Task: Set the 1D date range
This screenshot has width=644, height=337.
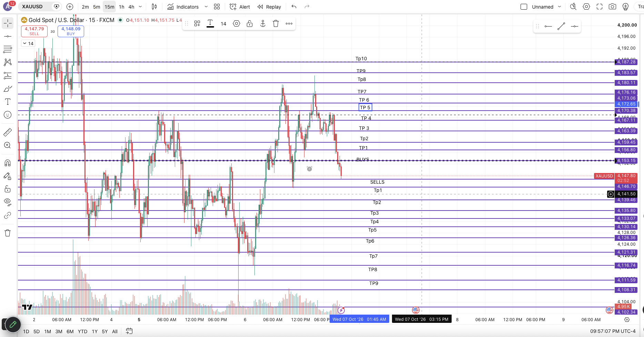Action: click(26, 331)
